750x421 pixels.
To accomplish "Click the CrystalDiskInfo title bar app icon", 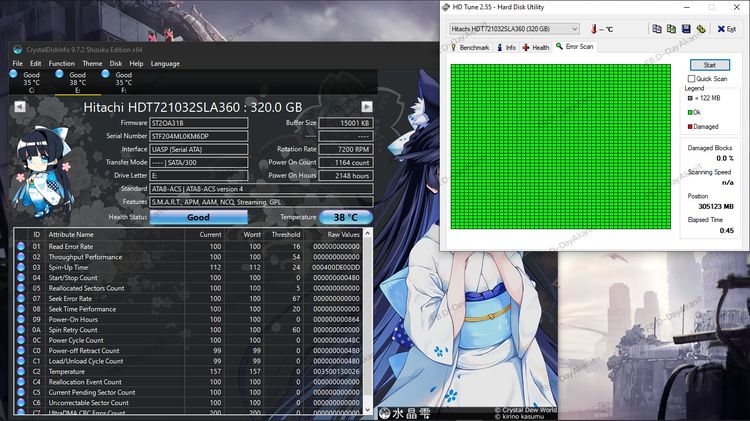I will (x=18, y=49).
